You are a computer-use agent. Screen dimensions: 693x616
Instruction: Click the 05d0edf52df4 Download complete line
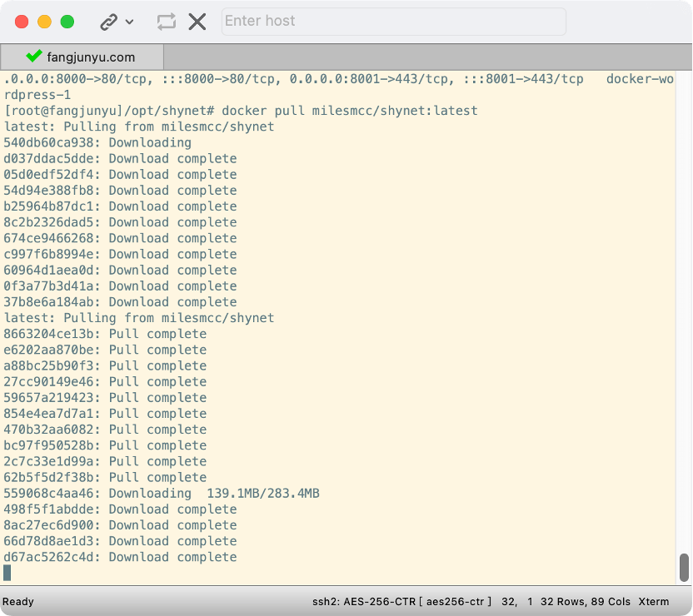pyautogui.click(x=120, y=175)
